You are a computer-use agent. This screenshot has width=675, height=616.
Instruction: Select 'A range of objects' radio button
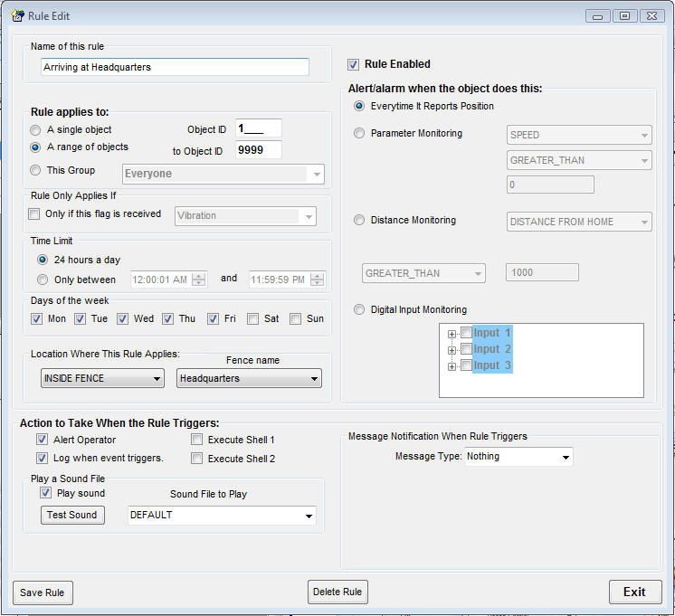(35, 147)
